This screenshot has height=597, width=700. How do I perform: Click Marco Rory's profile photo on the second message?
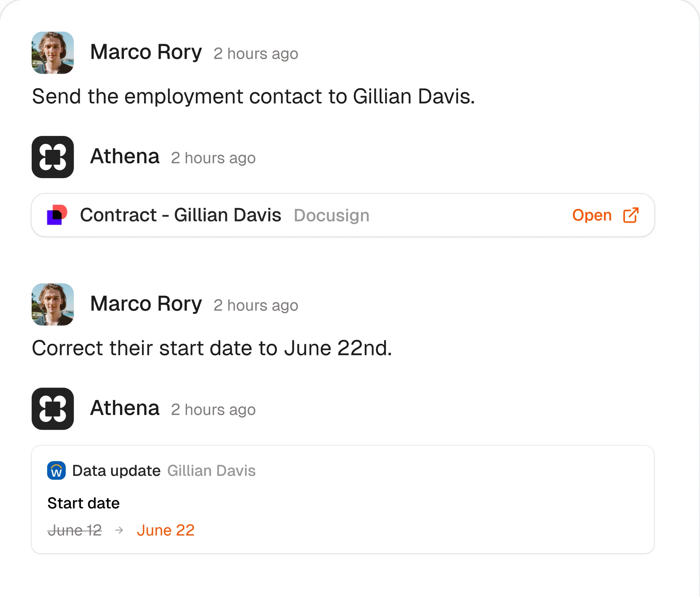pos(53,305)
